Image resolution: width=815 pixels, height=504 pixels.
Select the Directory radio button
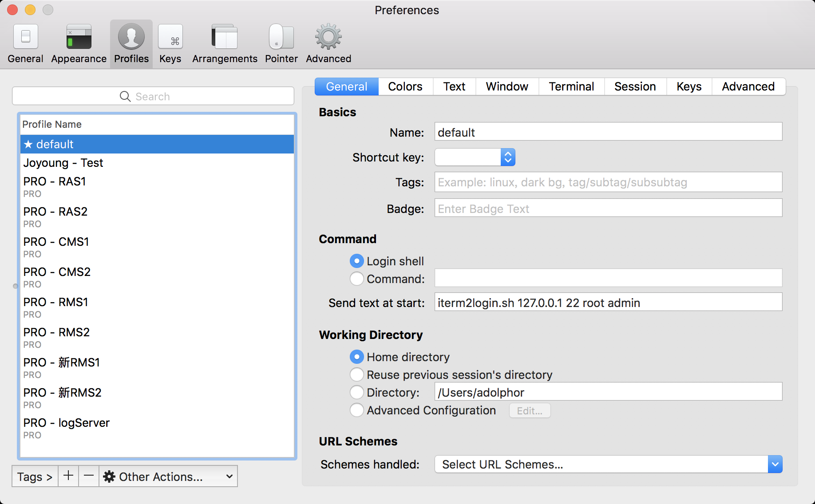[x=356, y=392]
